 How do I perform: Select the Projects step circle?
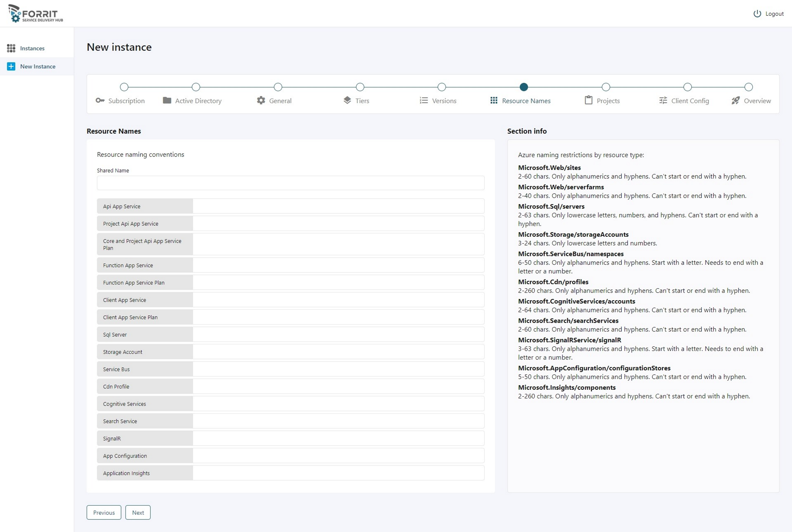coord(606,87)
